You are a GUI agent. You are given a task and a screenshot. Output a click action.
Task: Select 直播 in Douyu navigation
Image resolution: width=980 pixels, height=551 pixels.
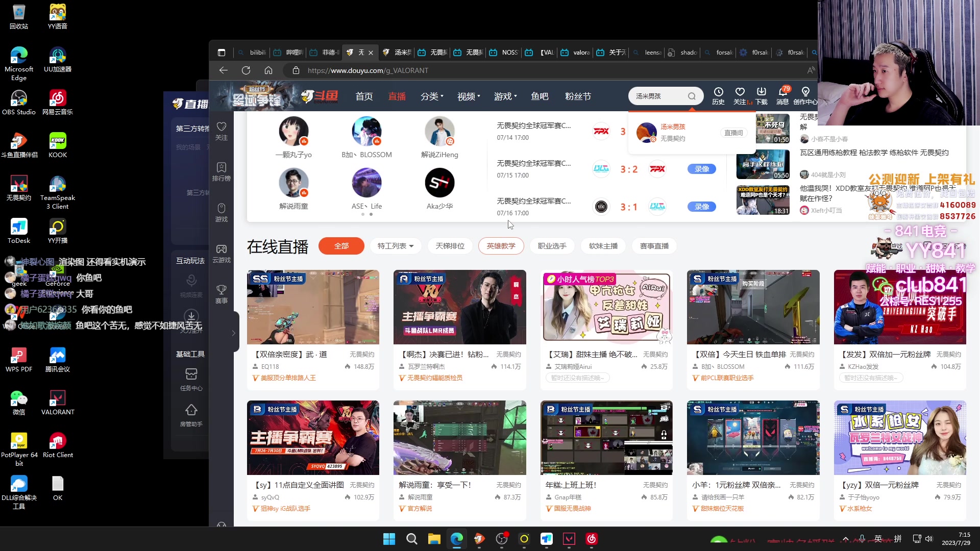click(x=397, y=96)
